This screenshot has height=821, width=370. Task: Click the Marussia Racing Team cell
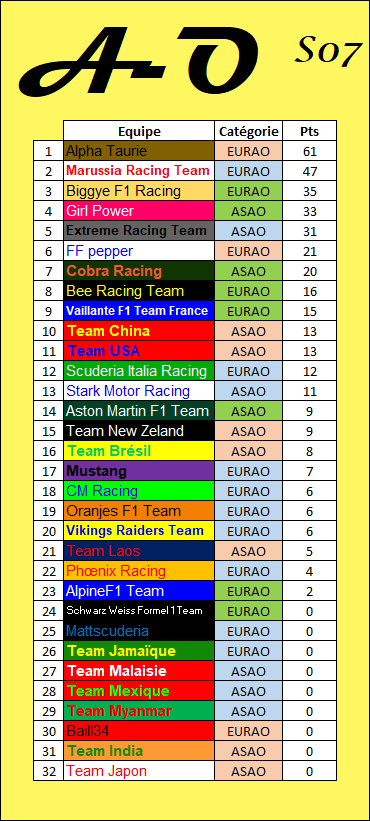point(139,171)
